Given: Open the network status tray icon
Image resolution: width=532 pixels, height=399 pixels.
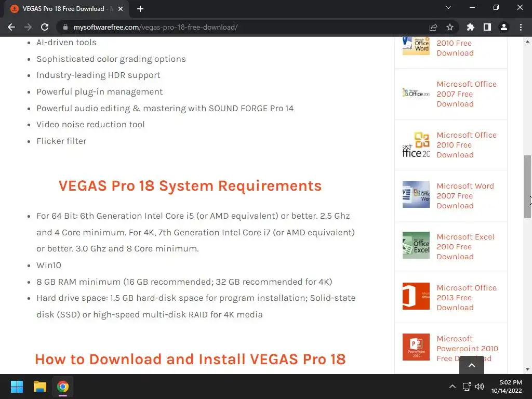Looking at the screenshot, I should point(467,387).
